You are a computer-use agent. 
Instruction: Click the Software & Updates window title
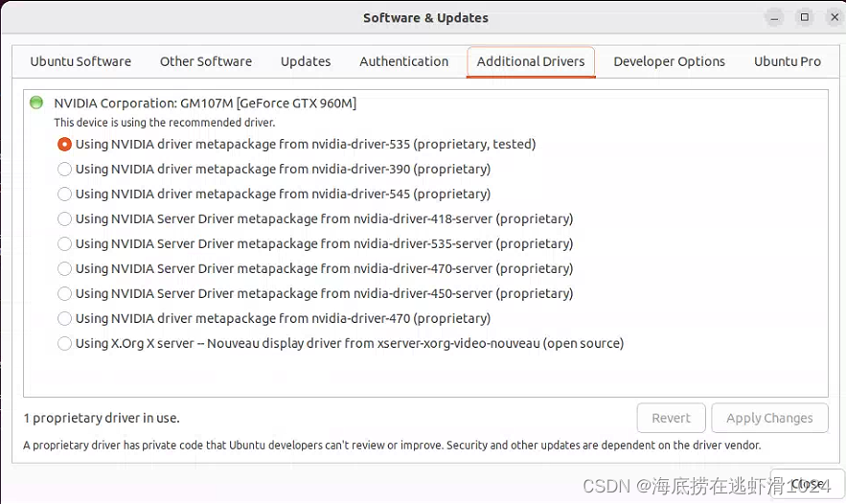tap(425, 18)
